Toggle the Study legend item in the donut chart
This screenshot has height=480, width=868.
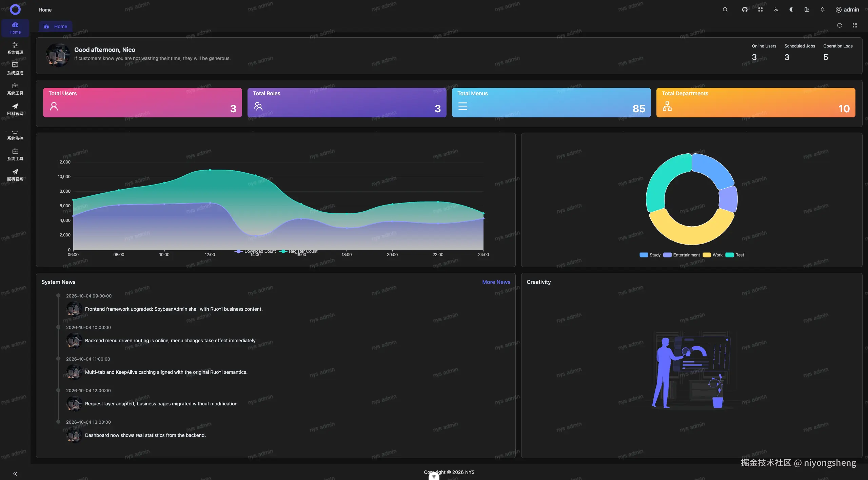(650, 255)
